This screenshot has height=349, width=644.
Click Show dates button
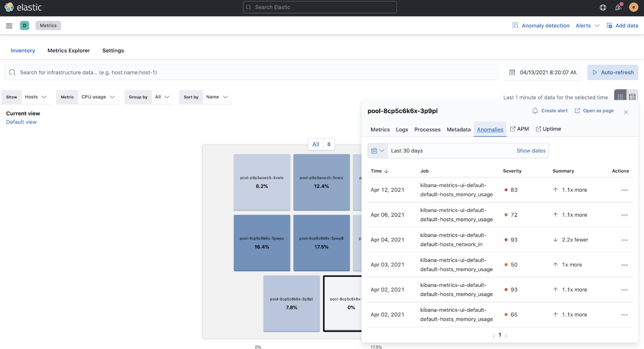point(531,150)
